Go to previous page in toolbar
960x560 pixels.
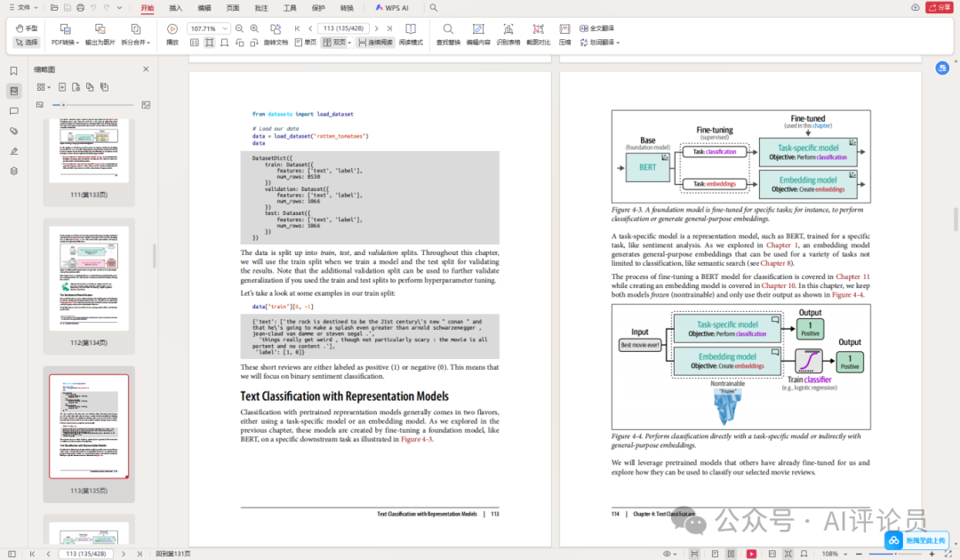(310, 28)
